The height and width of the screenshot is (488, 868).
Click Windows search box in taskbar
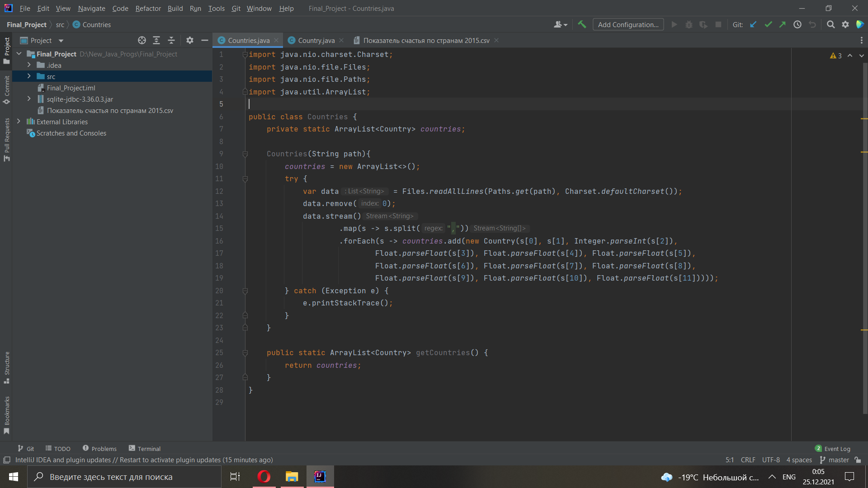click(124, 477)
